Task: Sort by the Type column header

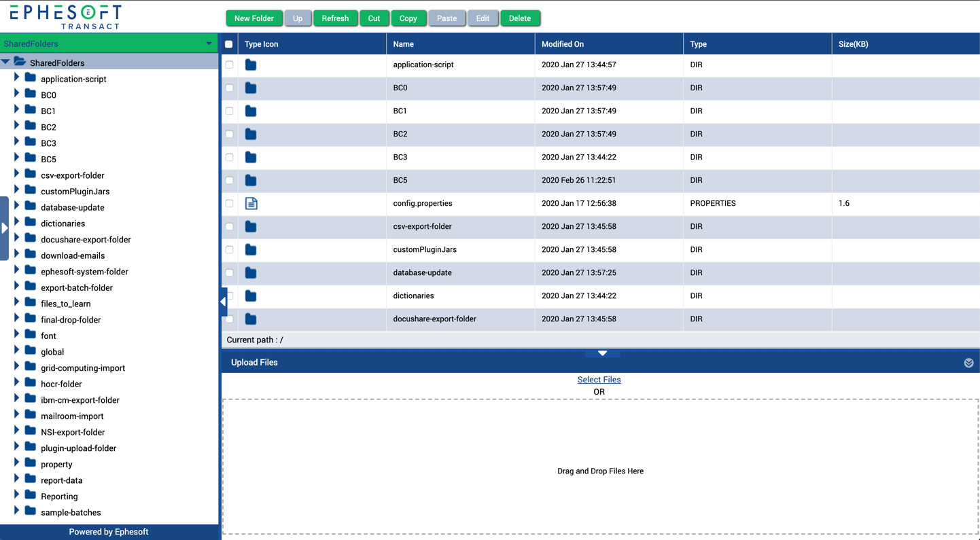Action: pyautogui.click(x=757, y=44)
